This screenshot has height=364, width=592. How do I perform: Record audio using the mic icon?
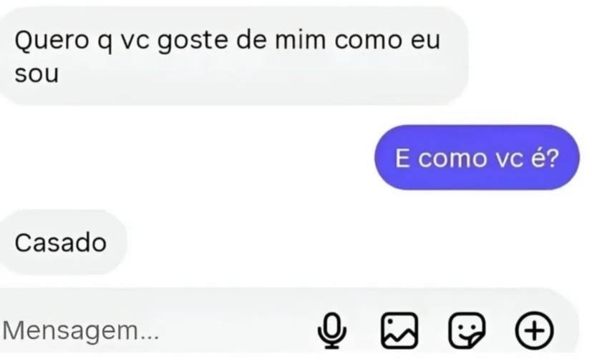point(332,331)
